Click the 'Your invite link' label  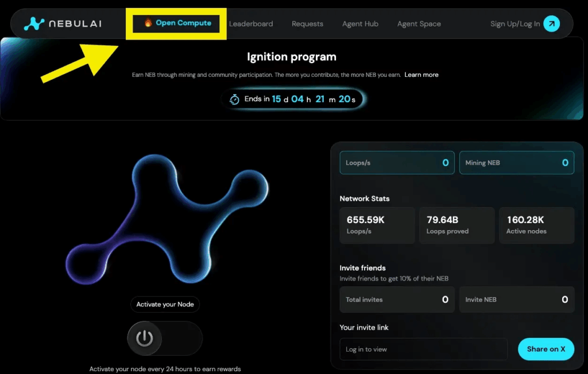tap(364, 328)
